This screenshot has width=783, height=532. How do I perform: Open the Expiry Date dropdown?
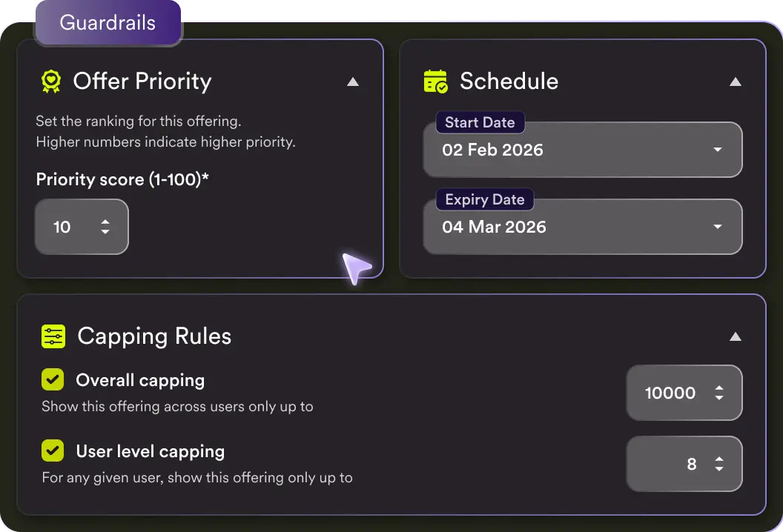tap(717, 227)
